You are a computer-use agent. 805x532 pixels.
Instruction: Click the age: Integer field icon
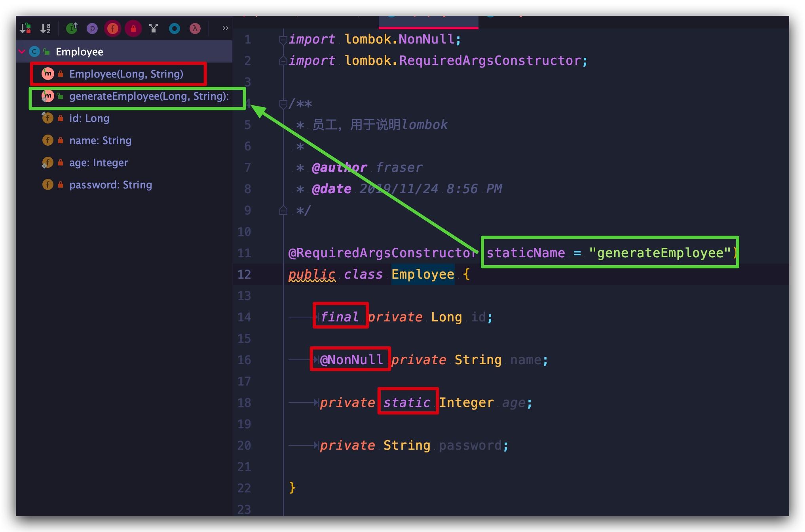47,163
